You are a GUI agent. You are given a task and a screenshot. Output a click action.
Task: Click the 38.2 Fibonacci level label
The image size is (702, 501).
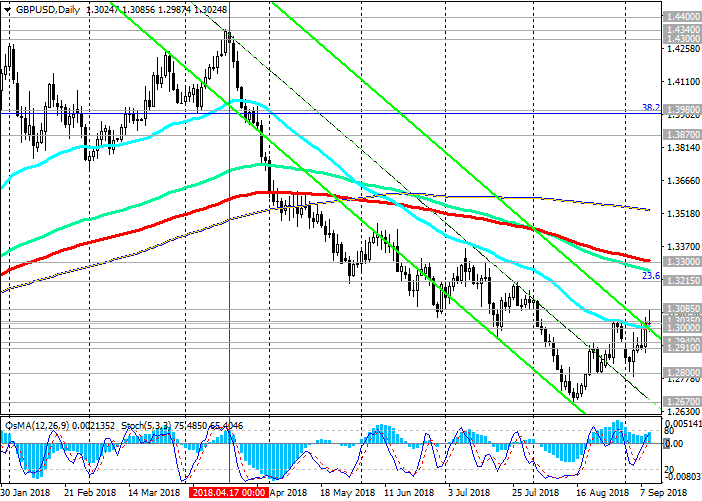(649, 107)
